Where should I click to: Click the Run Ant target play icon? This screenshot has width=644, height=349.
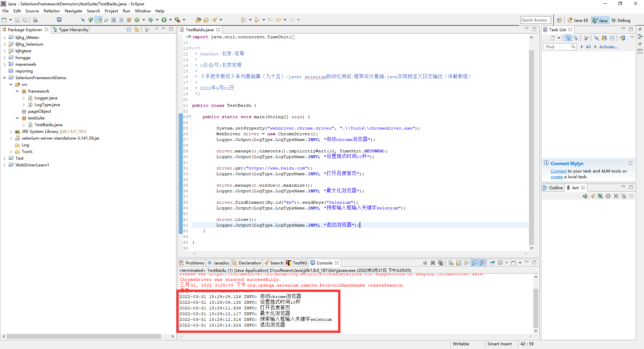pyautogui.click(x=608, y=196)
